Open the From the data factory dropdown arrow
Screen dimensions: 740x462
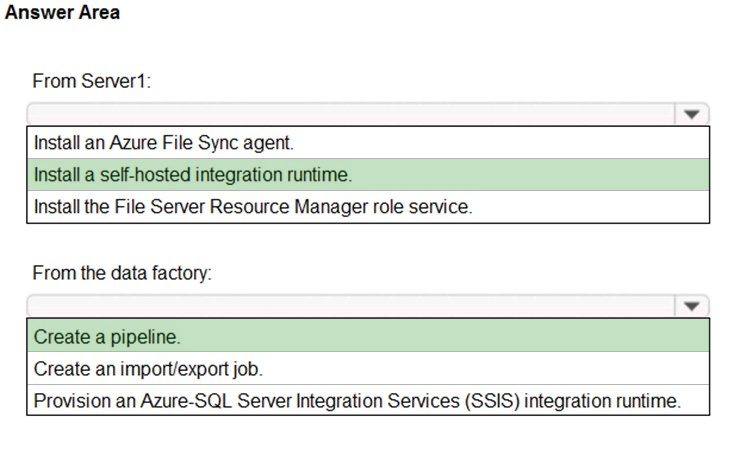691,306
